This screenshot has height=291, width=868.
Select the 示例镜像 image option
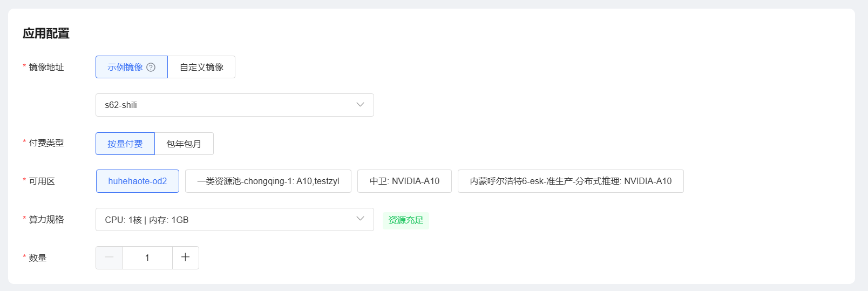tap(125, 67)
